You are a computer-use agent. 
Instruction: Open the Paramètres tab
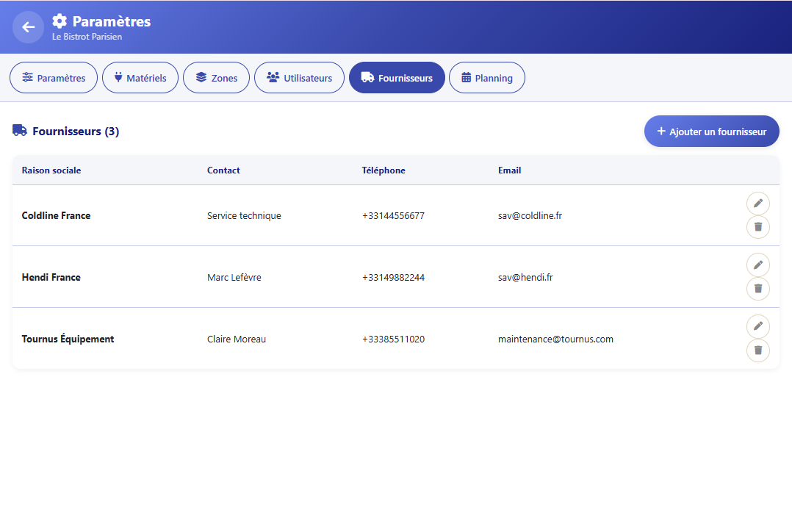[x=54, y=78]
